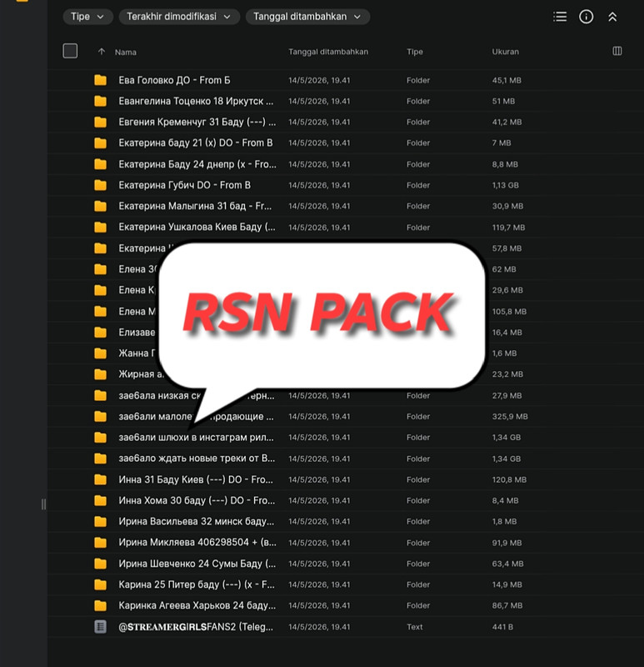Image resolution: width=644 pixels, height=667 pixels.
Task: Select folder name 'Ирина Шевченко 24 Сумы Баду (...'
Action: [x=197, y=564]
